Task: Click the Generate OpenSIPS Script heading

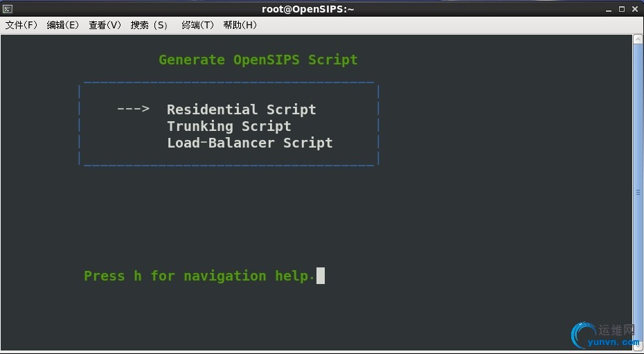Action: click(258, 60)
